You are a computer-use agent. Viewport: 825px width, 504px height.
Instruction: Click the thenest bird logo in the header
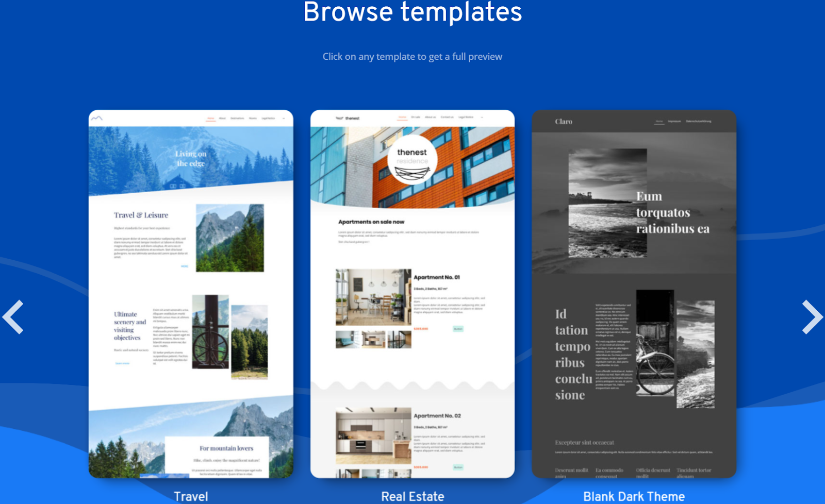pyautogui.click(x=339, y=117)
